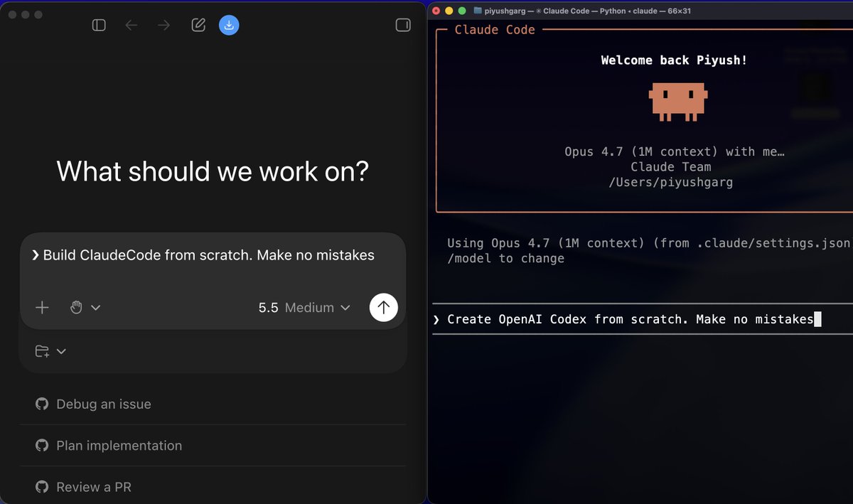Click the Welcome back Piyush! text
Image resolution: width=853 pixels, height=504 pixels.
click(x=675, y=60)
